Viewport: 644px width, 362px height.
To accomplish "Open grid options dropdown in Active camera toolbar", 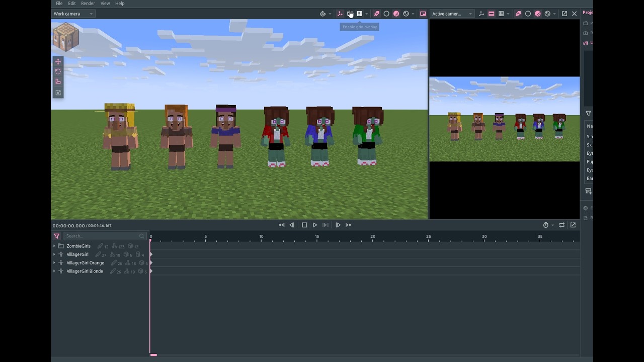I will click(x=508, y=14).
